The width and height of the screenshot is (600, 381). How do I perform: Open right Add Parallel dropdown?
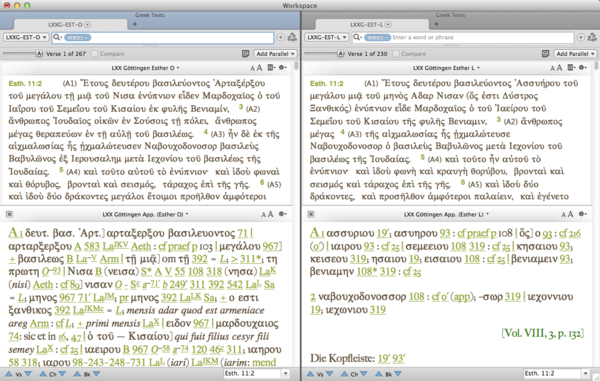tap(576, 54)
